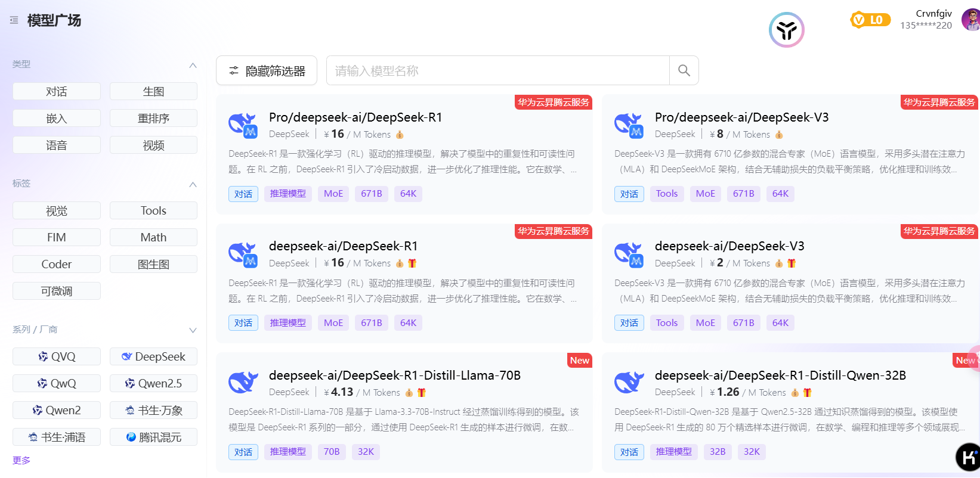Collapse the 标签 filter section
This screenshot has height=478, width=980.
coord(193,184)
